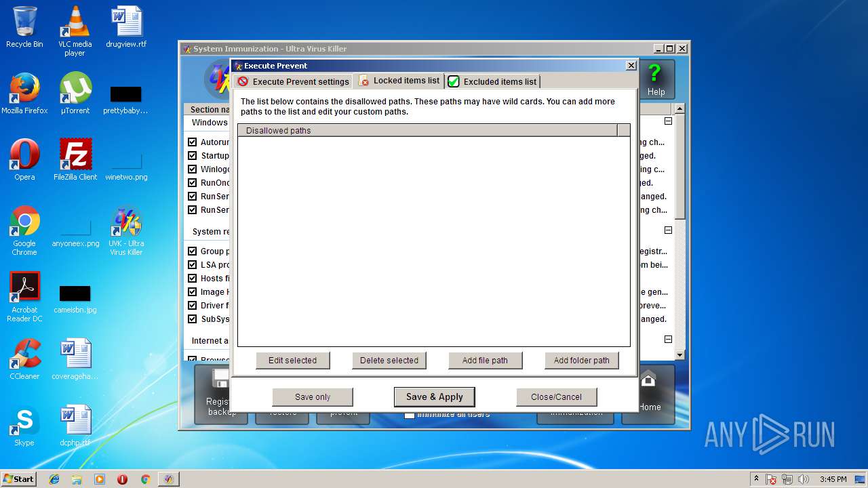
Task: Launch FileZilla Client shortcut
Action: click(x=75, y=160)
